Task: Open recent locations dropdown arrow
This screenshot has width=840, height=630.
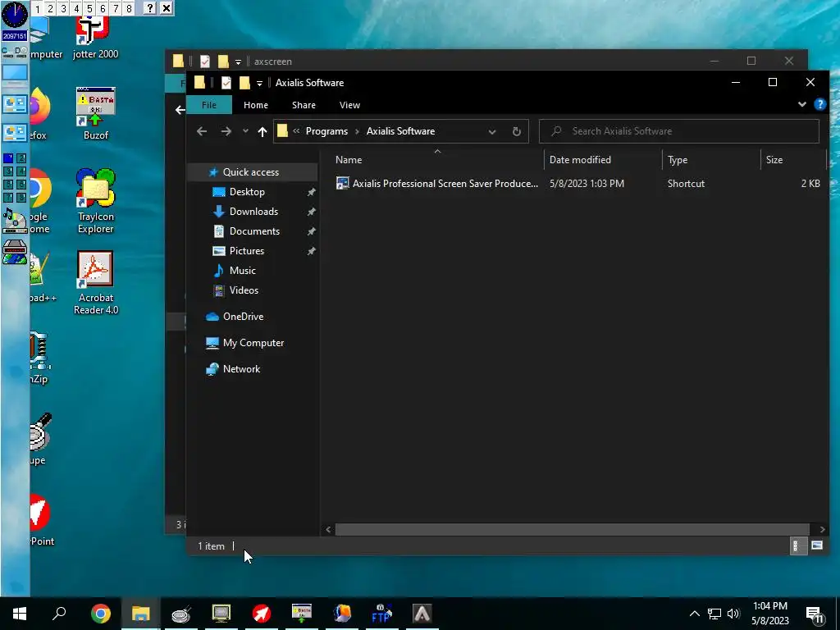Action: [x=245, y=131]
